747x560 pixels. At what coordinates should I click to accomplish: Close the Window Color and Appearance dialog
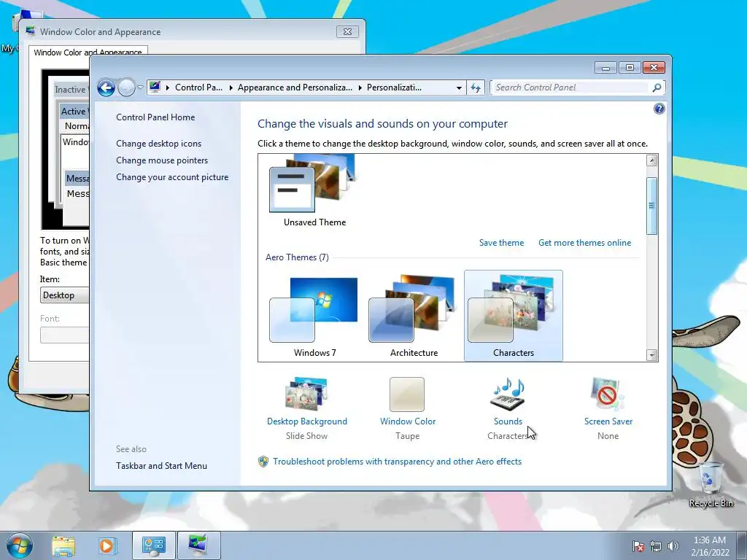[347, 32]
